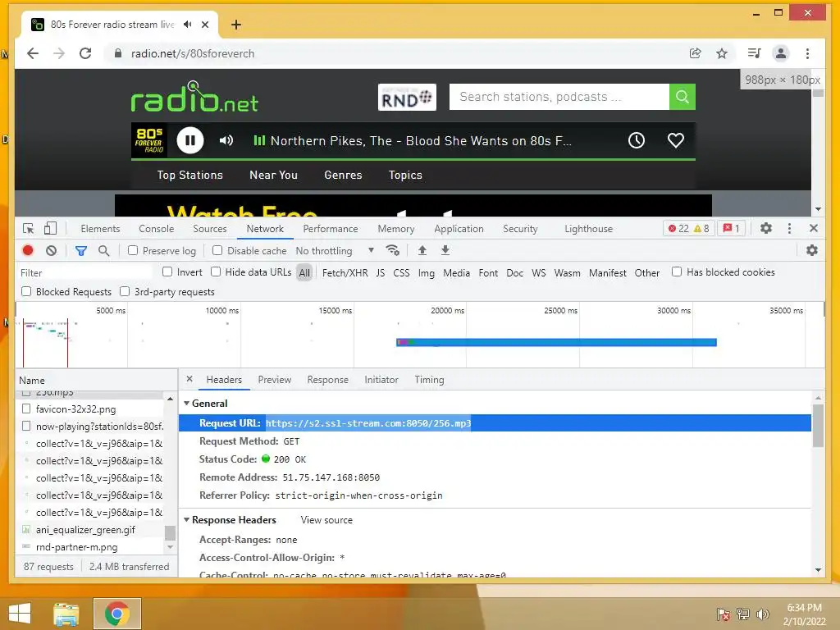Activate DevTools inspect element picker
This screenshot has width=840, height=630.
pos(29,229)
